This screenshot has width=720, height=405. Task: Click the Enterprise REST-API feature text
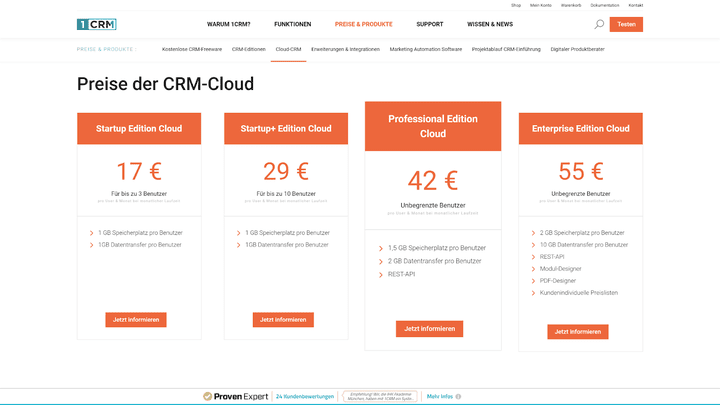(552, 257)
